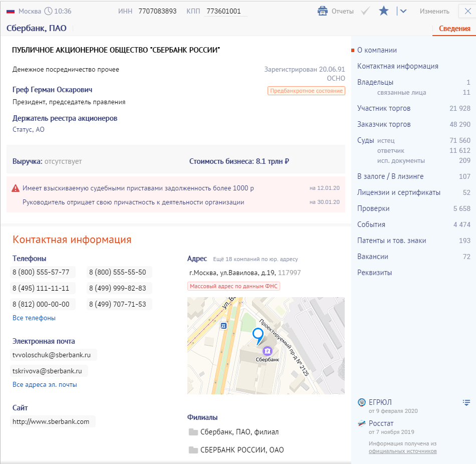Open the Сведения tab
Image resolution: width=476 pixels, height=464 pixels.
(x=454, y=29)
